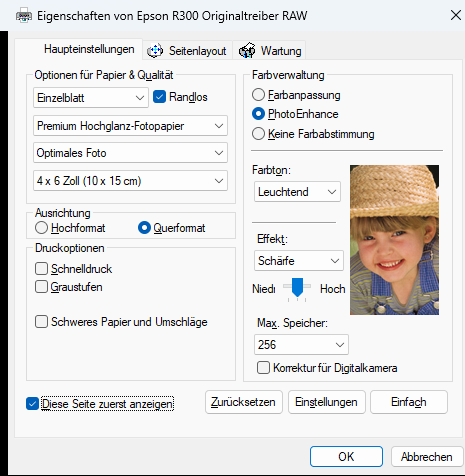The image size is (465, 476).
Task: Select the Farbanpassung radio button
Action: 258,95
